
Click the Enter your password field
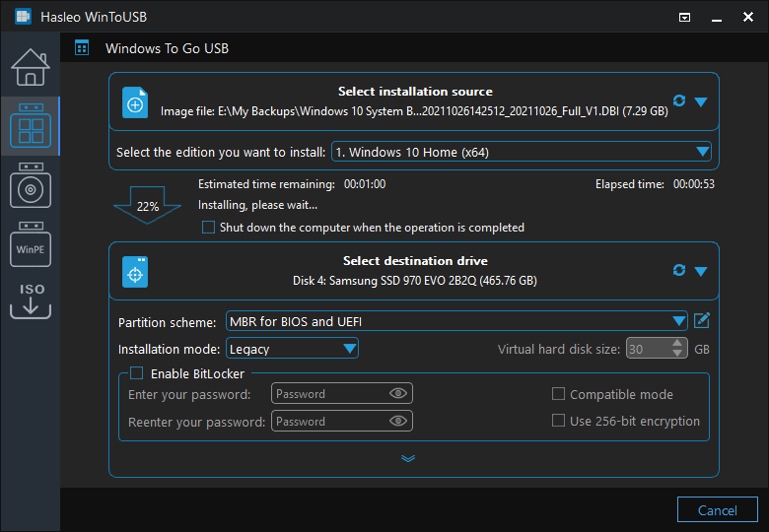click(x=342, y=393)
